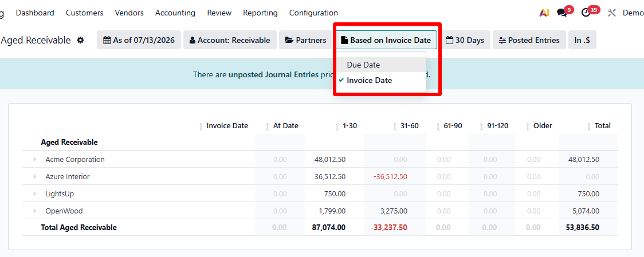Open the Configuration menu
The height and width of the screenshot is (257, 644).
313,13
